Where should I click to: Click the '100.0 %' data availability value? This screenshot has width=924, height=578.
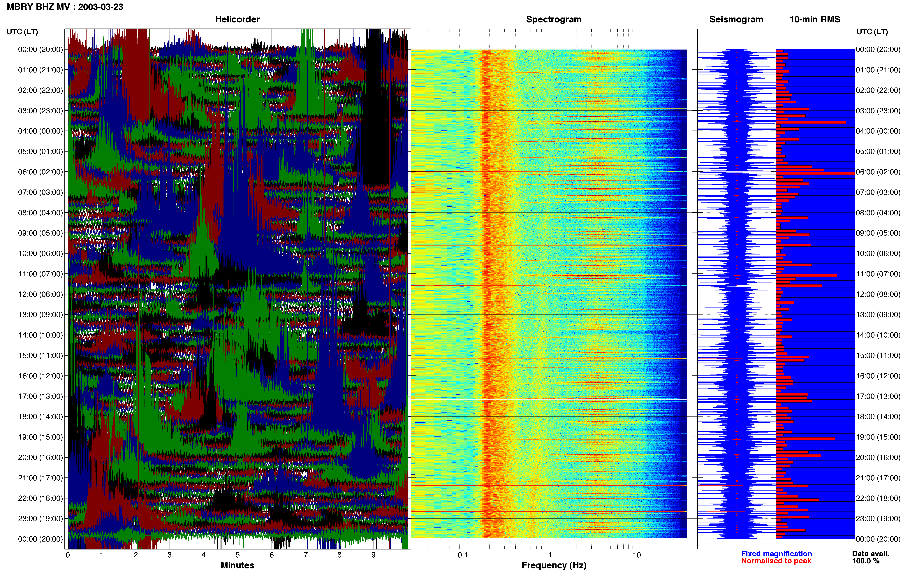pyautogui.click(x=865, y=561)
